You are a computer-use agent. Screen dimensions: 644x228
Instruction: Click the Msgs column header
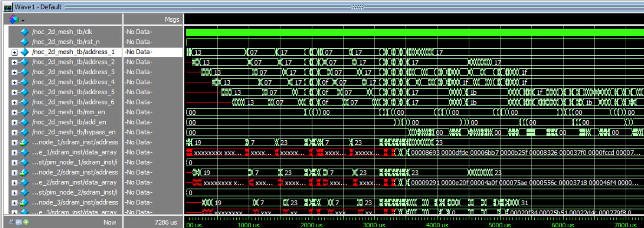click(172, 19)
